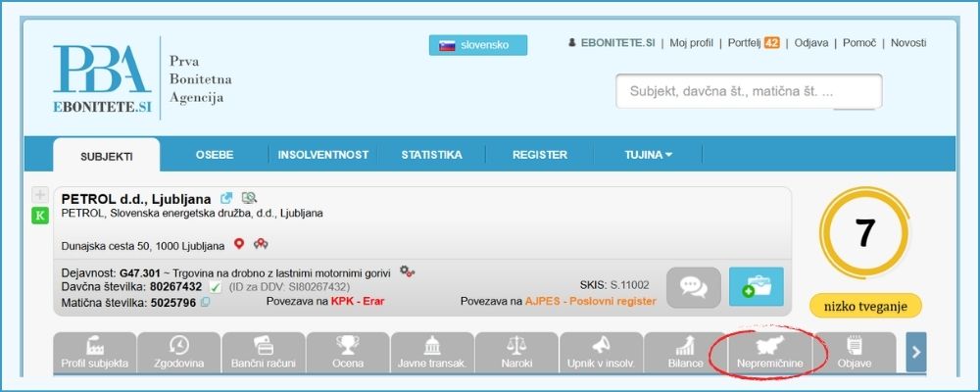
Task: Open the Profil subjekta tab
Action: (95, 353)
